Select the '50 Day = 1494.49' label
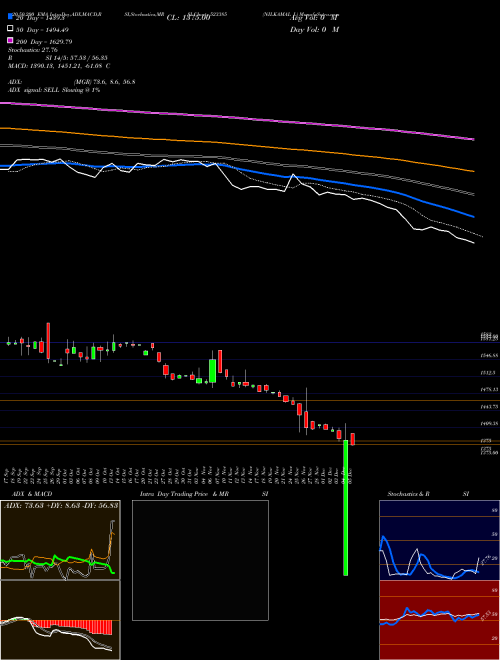The image size is (500, 660). 42,30
